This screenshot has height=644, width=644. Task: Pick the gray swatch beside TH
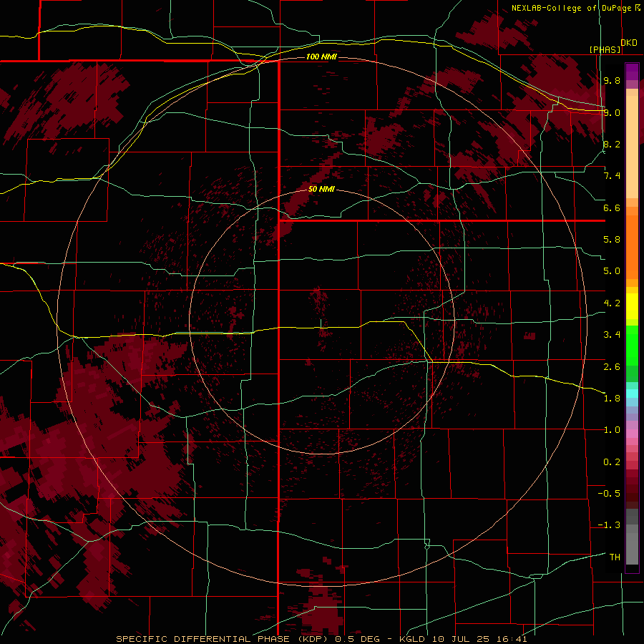(x=632, y=548)
